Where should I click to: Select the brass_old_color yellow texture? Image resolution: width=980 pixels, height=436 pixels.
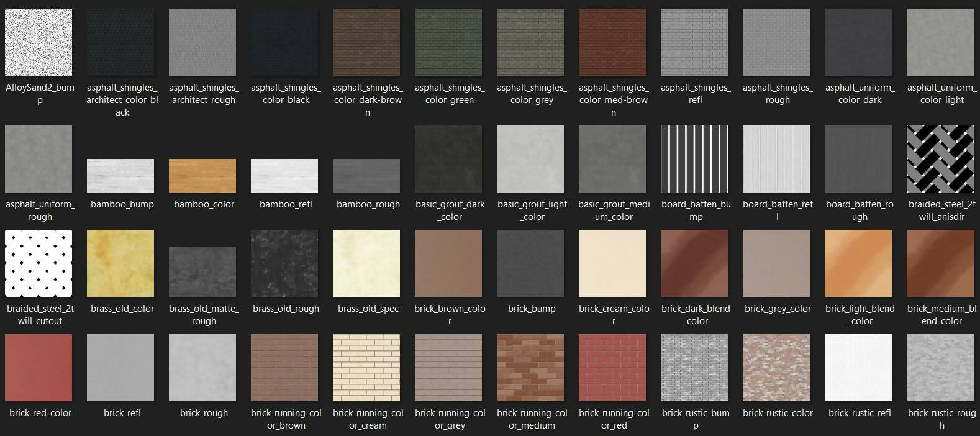tap(120, 263)
